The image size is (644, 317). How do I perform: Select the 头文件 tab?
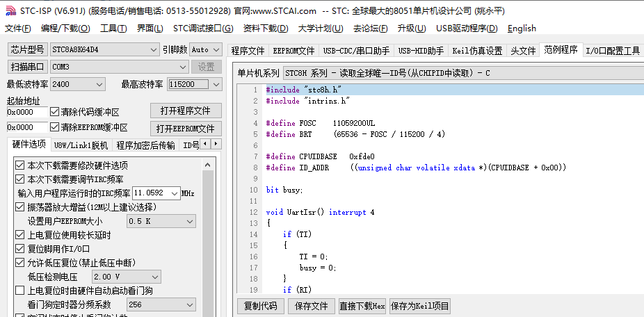523,51
